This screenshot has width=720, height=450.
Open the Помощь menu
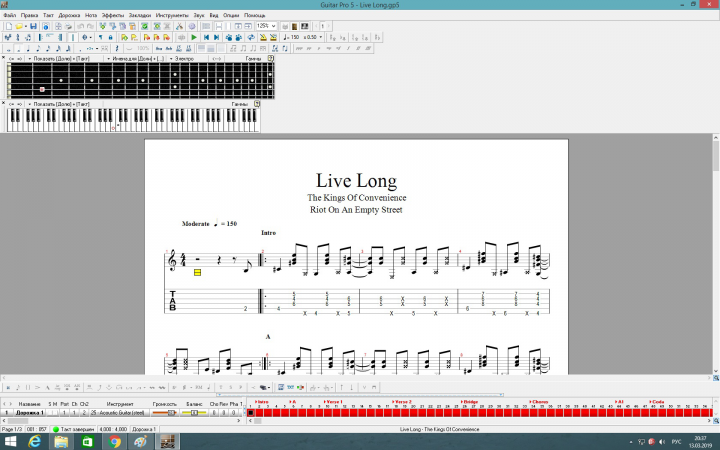pos(254,15)
